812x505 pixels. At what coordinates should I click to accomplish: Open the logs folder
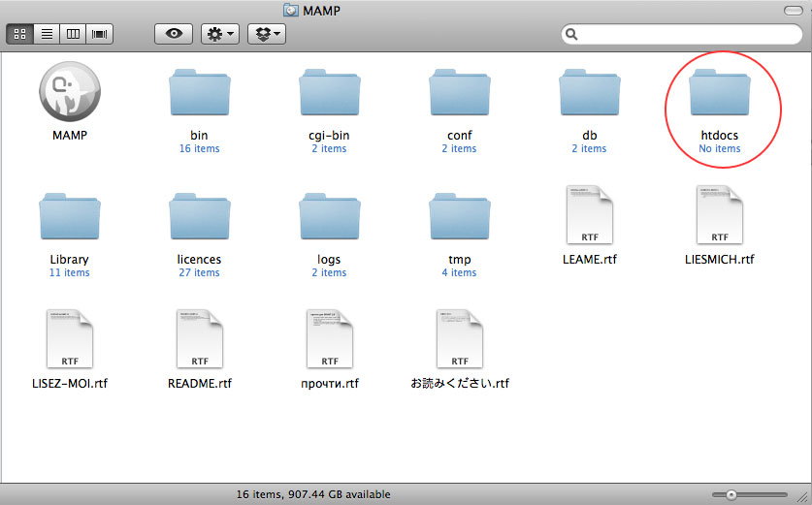point(329,218)
